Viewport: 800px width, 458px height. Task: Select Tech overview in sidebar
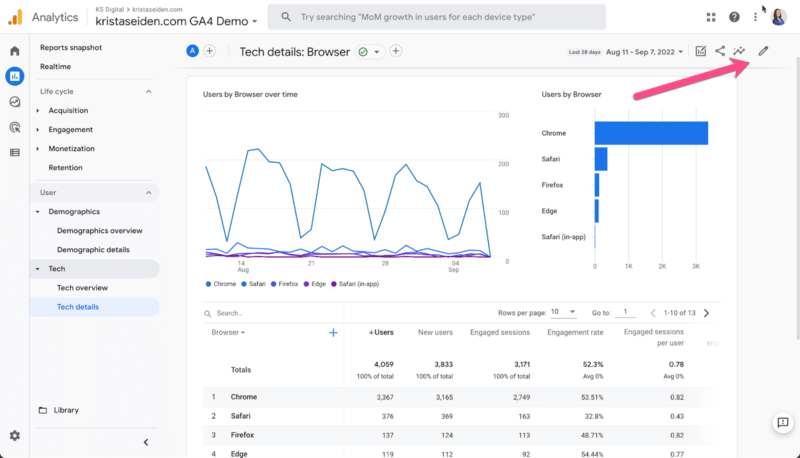81,287
